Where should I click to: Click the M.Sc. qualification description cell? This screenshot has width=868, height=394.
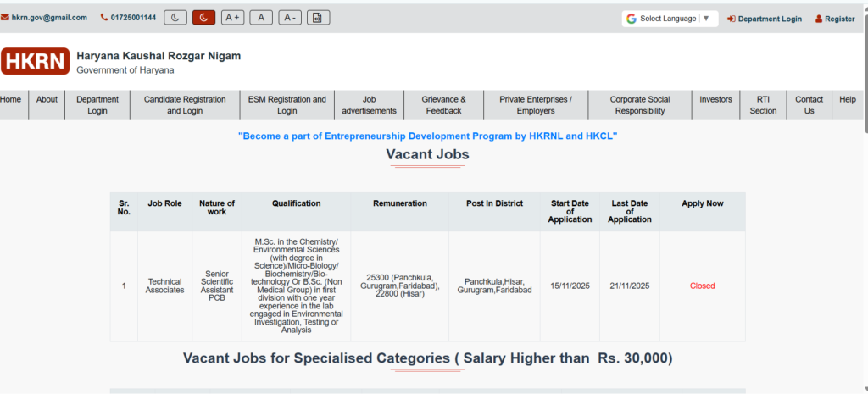[x=296, y=286]
